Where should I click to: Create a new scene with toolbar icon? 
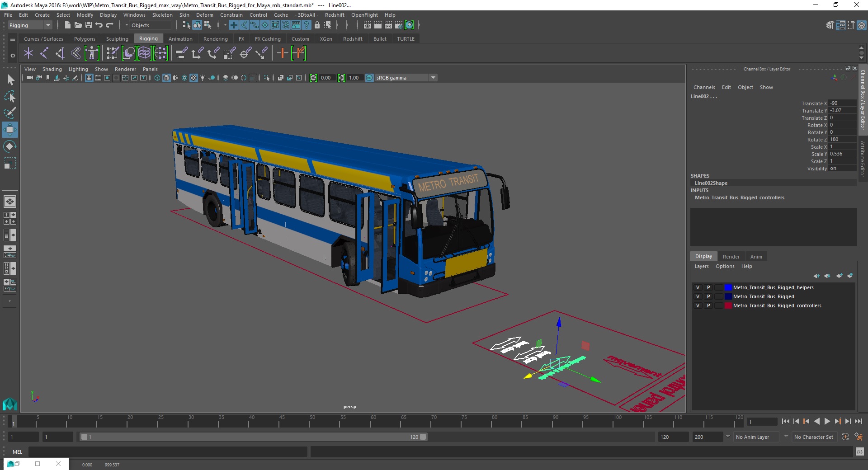point(67,25)
